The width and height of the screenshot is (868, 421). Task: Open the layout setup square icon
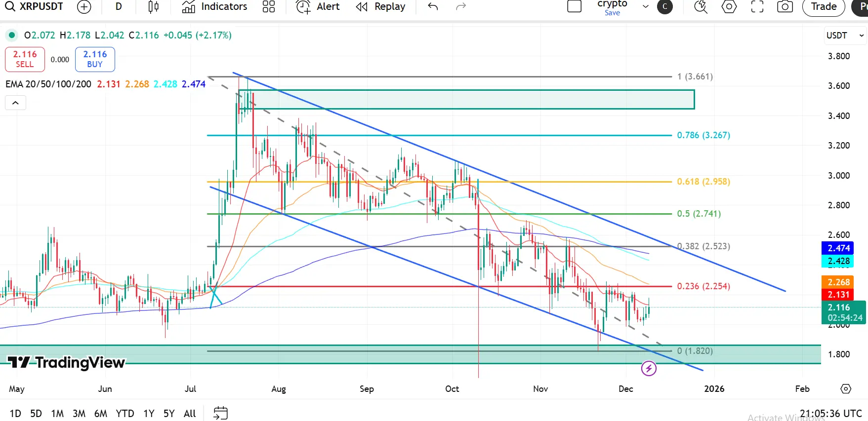(x=575, y=6)
